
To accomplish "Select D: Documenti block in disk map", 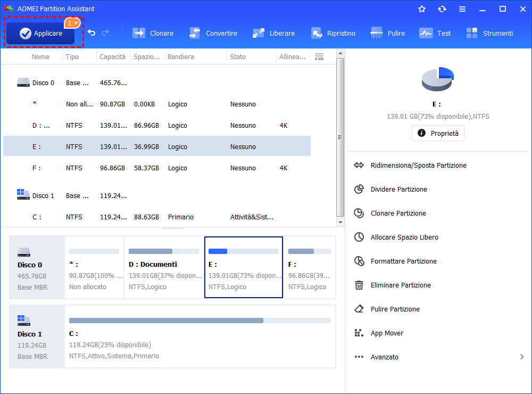I will click(164, 267).
